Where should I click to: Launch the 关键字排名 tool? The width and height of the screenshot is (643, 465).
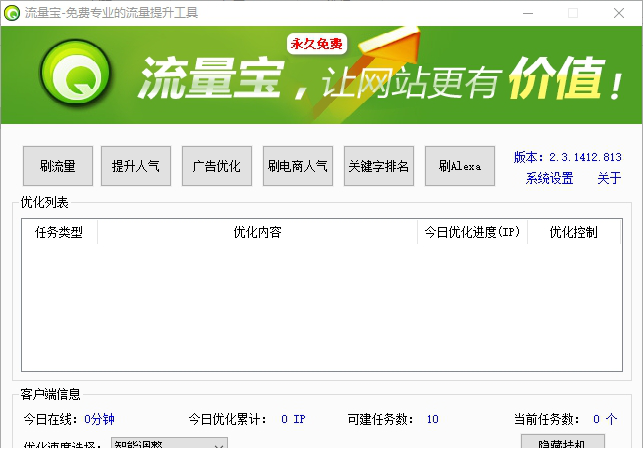point(379,166)
